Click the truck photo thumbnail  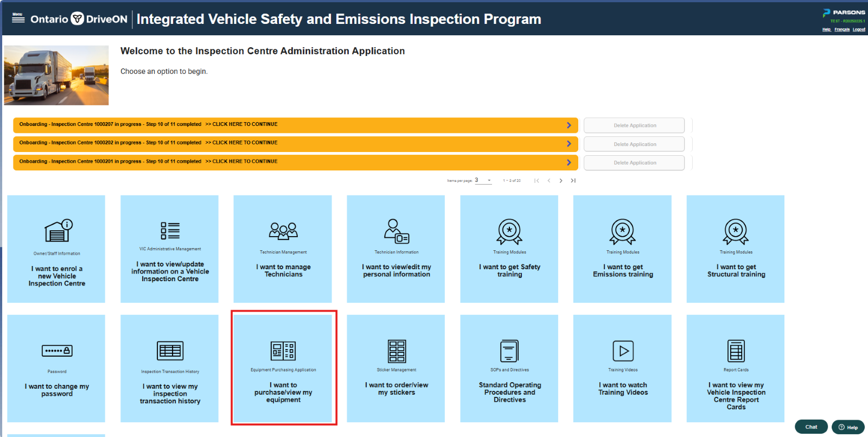(56, 75)
